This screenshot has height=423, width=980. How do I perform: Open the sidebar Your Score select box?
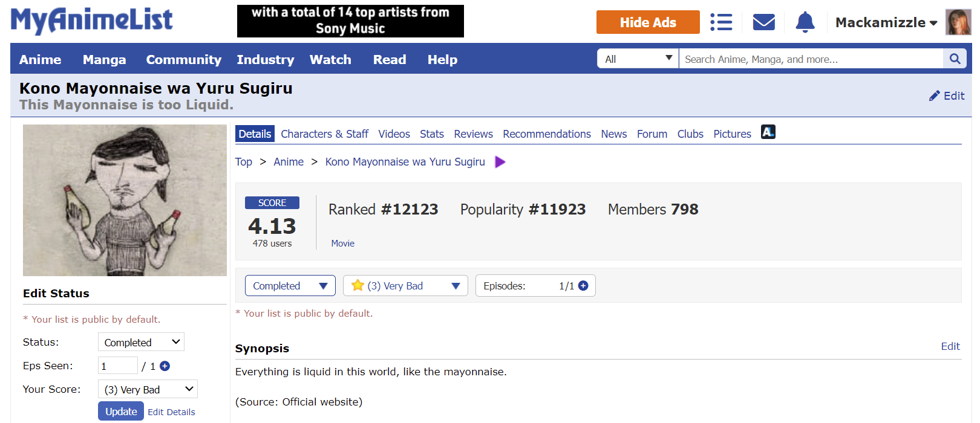pyautogui.click(x=148, y=389)
